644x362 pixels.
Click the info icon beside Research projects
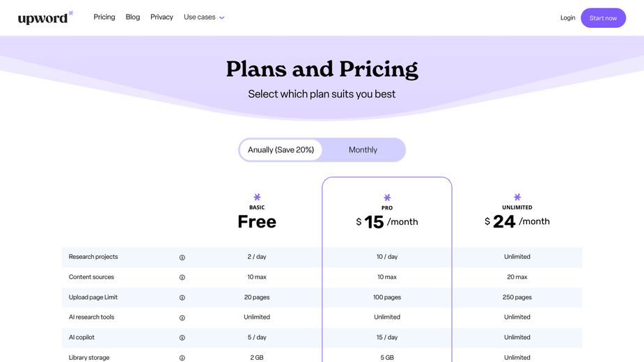182,258
